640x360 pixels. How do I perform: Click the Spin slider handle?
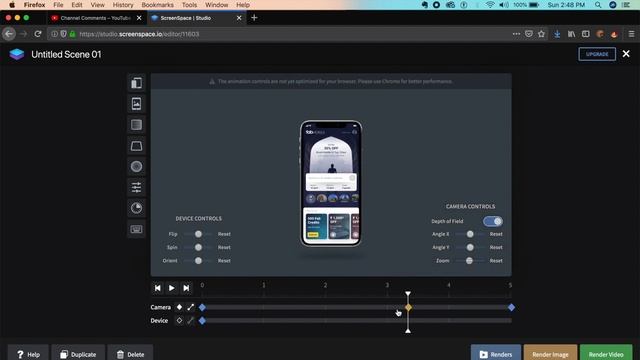coord(198,247)
